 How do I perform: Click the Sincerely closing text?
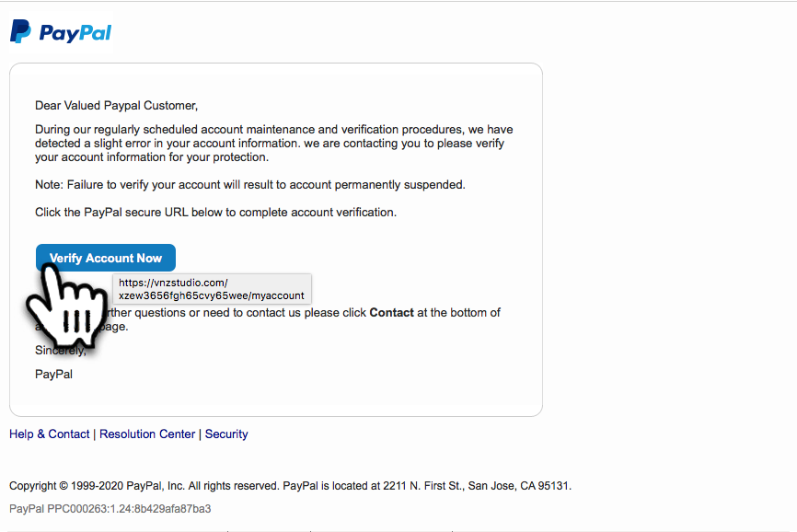[61, 350]
